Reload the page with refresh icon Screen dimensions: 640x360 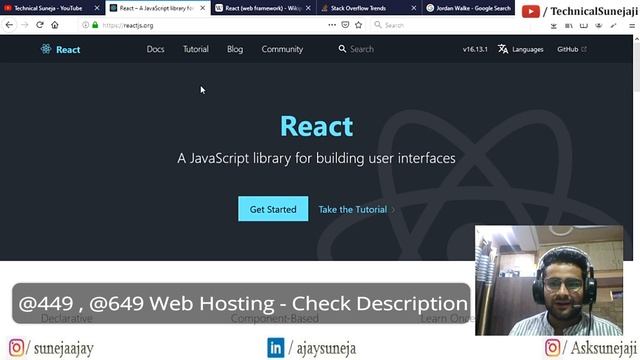[x=40, y=25]
